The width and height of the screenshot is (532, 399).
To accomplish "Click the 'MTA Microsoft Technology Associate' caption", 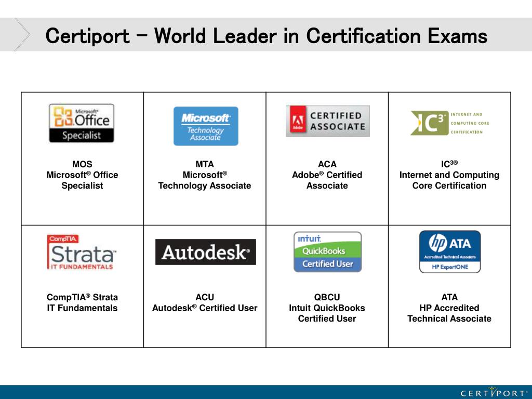I will click(205, 175).
